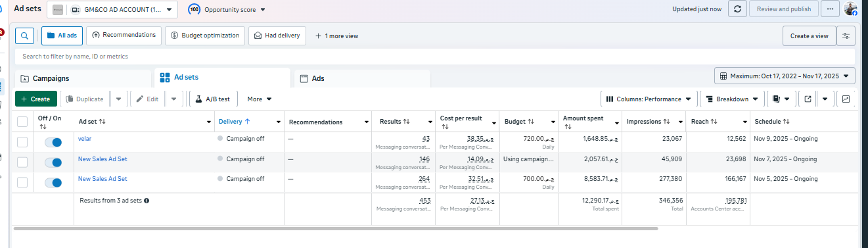868x248 pixels.
Task: Click the green Create button
Action: click(x=36, y=99)
